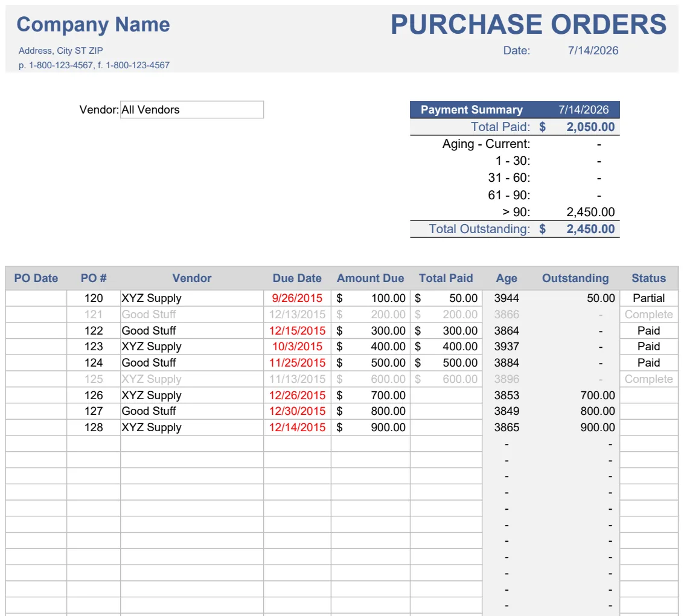684x616 pixels.
Task: Click the Total Outstanding label
Action: [479, 229]
